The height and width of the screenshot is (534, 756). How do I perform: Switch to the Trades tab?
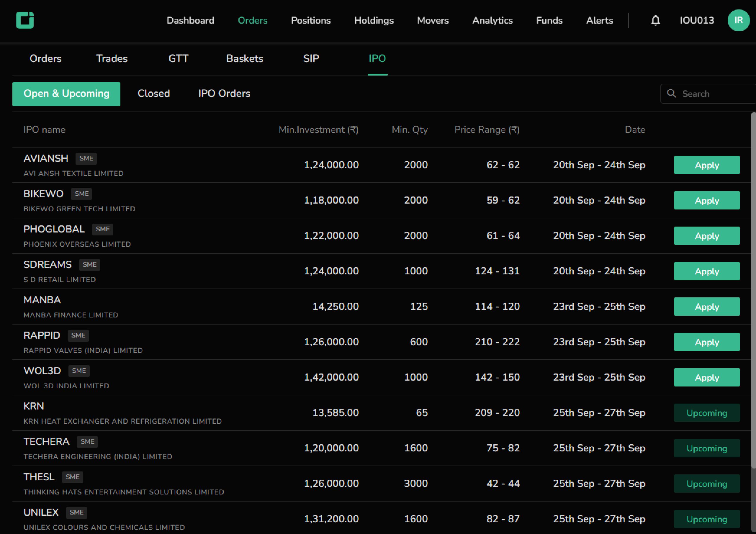pos(112,59)
